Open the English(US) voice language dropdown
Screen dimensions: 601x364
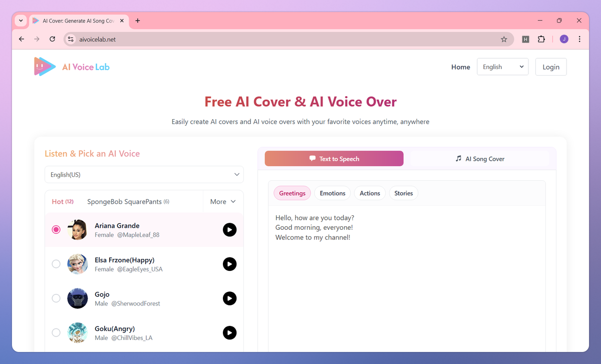point(144,175)
